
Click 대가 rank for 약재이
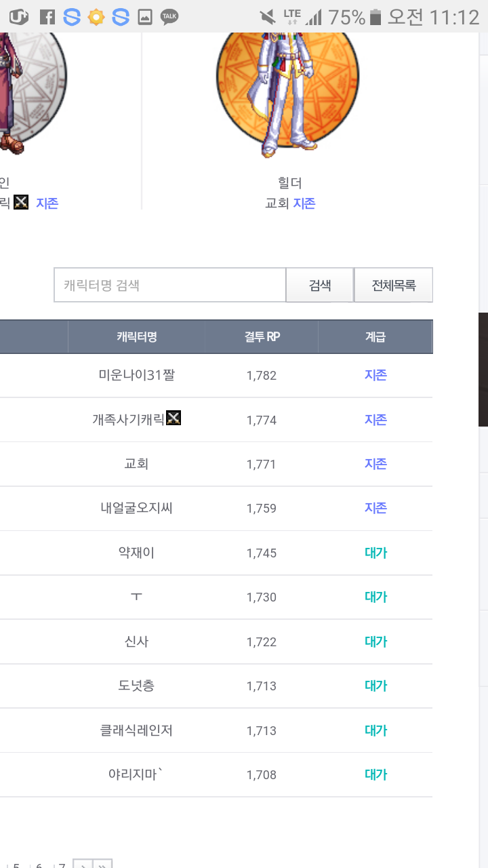[x=375, y=553]
